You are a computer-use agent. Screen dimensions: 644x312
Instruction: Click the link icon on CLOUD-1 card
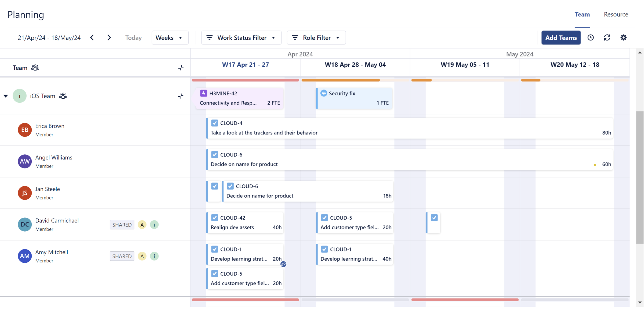click(283, 264)
